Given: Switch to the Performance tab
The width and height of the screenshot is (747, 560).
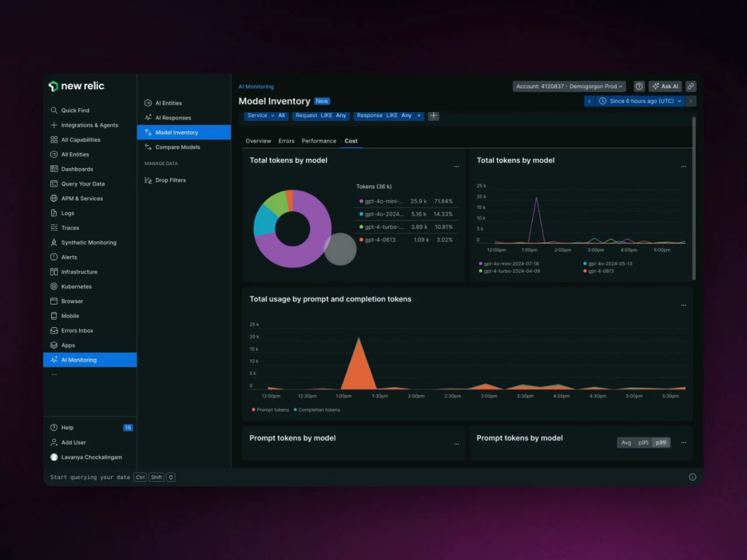Looking at the screenshot, I should click(x=319, y=141).
